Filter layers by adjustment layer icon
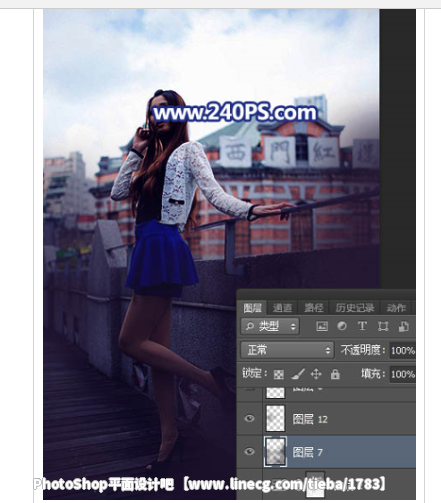Viewport: 441px width, 503px height. tap(342, 326)
